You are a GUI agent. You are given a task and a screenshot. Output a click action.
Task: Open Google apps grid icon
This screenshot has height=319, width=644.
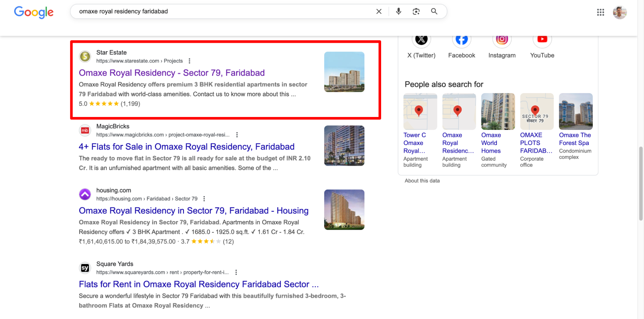pyautogui.click(x=600, y=12)
